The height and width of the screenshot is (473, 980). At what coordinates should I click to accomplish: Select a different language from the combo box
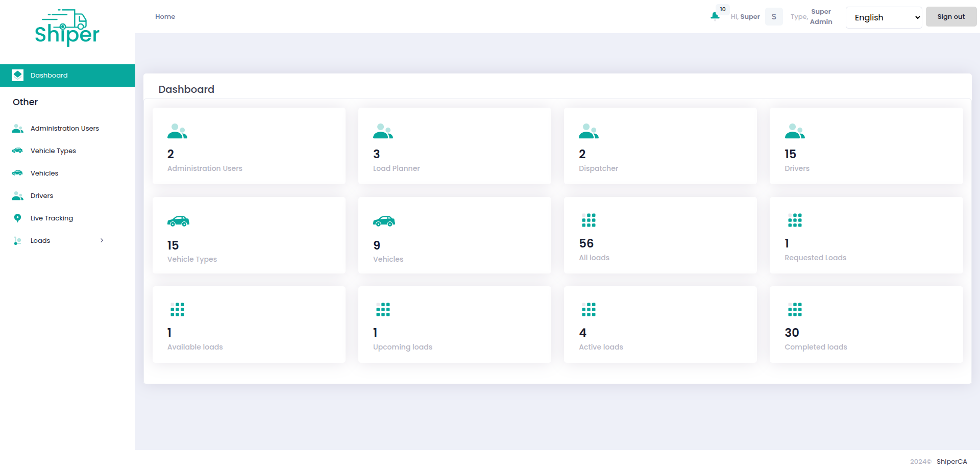point(884,17)
